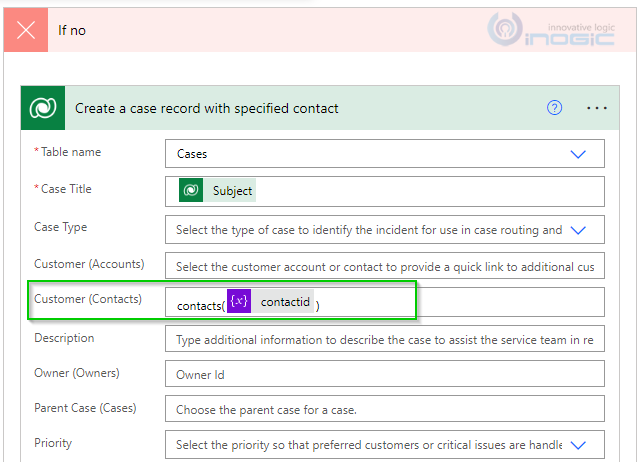The width and height of the screenshot is (644, 462).
Task: Click the Parent Case input field
Action: [385, 410]
